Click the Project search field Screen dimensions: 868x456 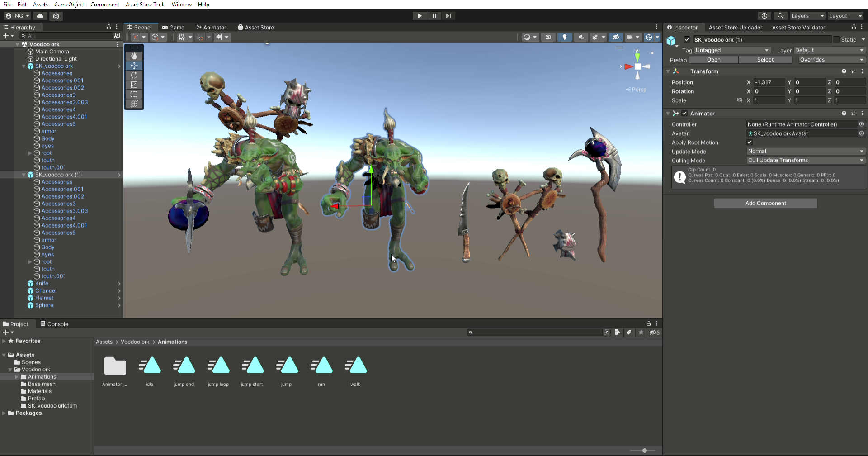534,332
